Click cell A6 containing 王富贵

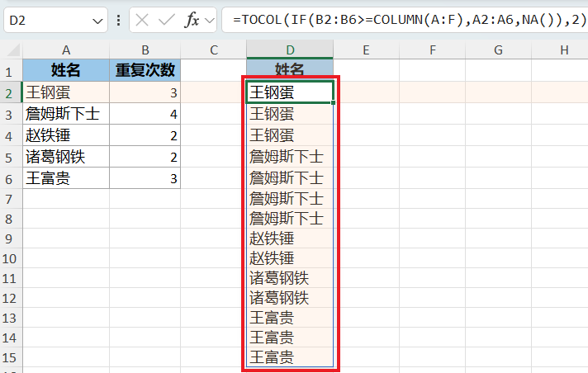[x=66, y=177]
